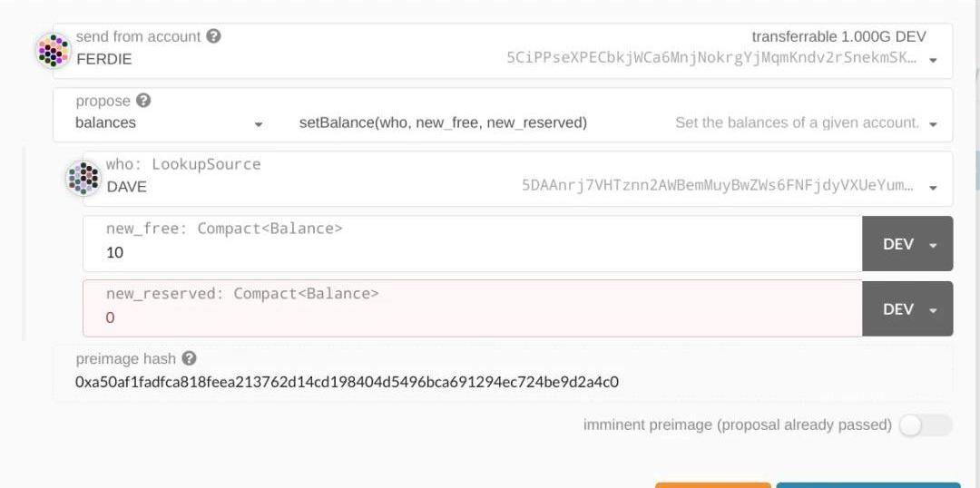Click the DAVE account identicon
Screen dimensions: 980x488
coord(83,178)
